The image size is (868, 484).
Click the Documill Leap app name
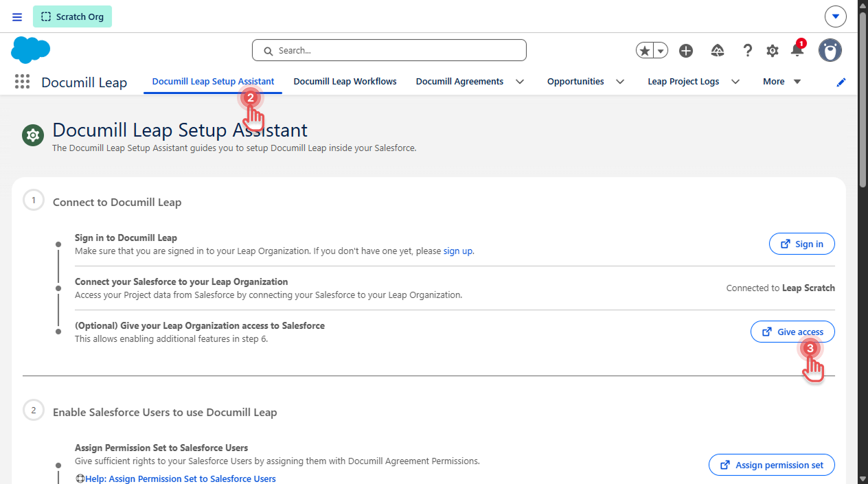84,82
